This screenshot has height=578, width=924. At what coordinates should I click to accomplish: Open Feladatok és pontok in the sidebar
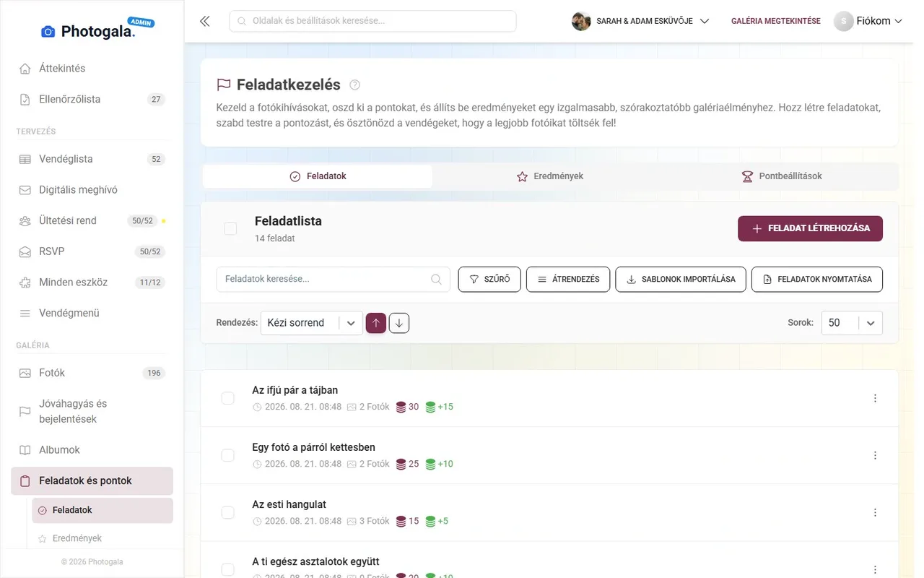coord(92,481)
